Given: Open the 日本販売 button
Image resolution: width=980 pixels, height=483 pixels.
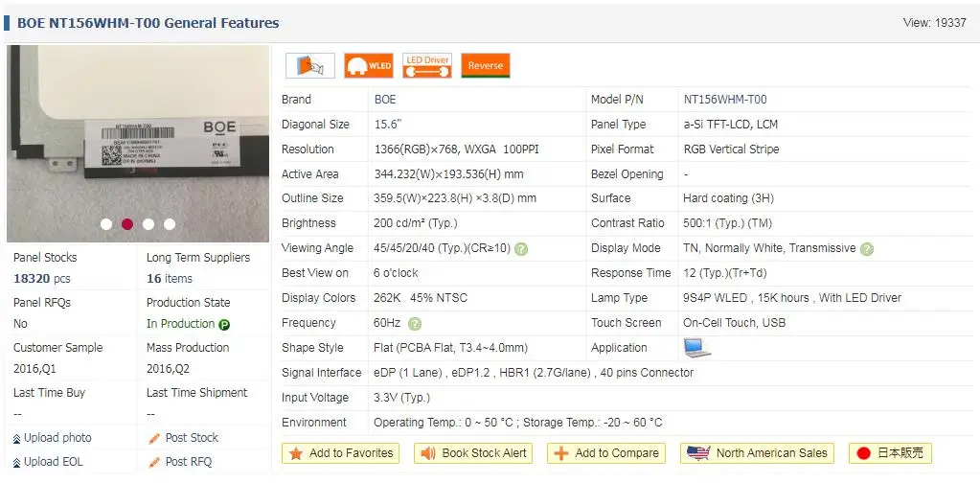Looking at the screenshot, I should (890, 453).
